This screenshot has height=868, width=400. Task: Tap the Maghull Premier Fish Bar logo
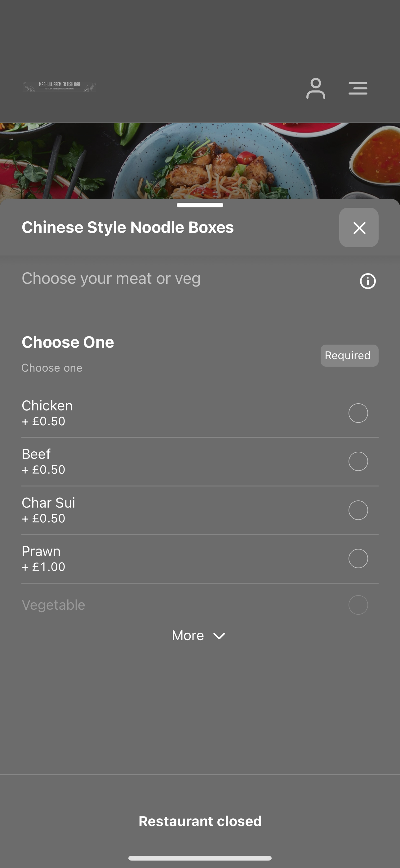click(x=59, y=87)
